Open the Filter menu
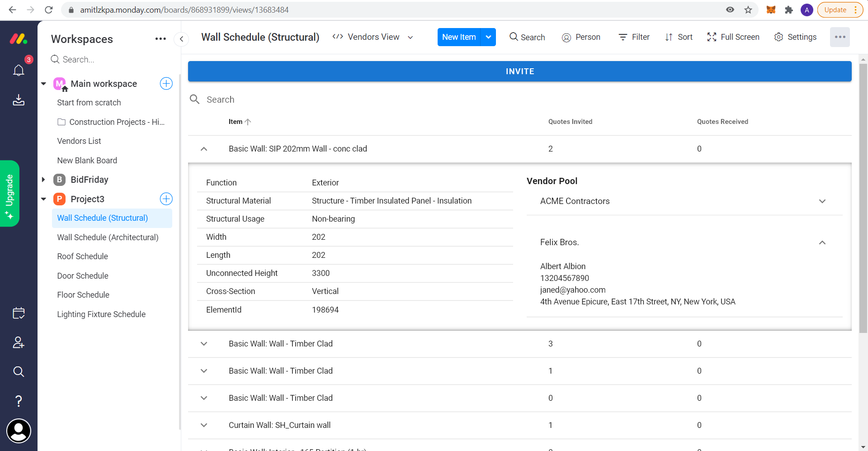Viewport: 868px width, 451px height. click(x=634, y=37)
